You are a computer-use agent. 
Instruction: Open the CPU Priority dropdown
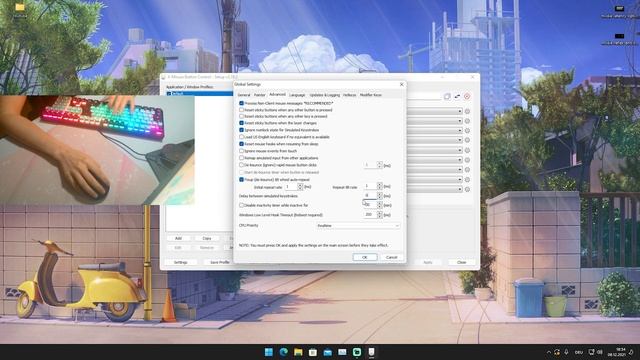pos(358,225)
